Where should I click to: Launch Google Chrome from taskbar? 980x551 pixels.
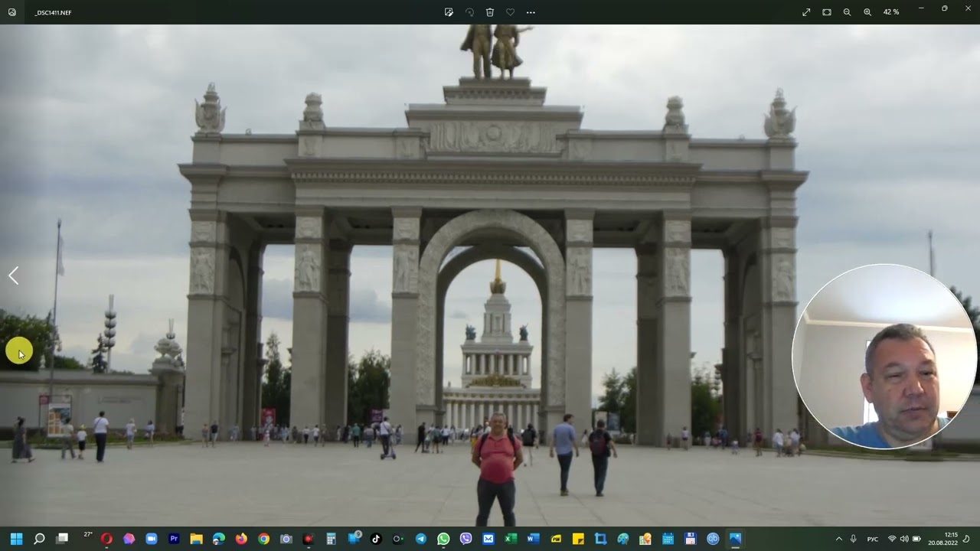click(263, 539)
